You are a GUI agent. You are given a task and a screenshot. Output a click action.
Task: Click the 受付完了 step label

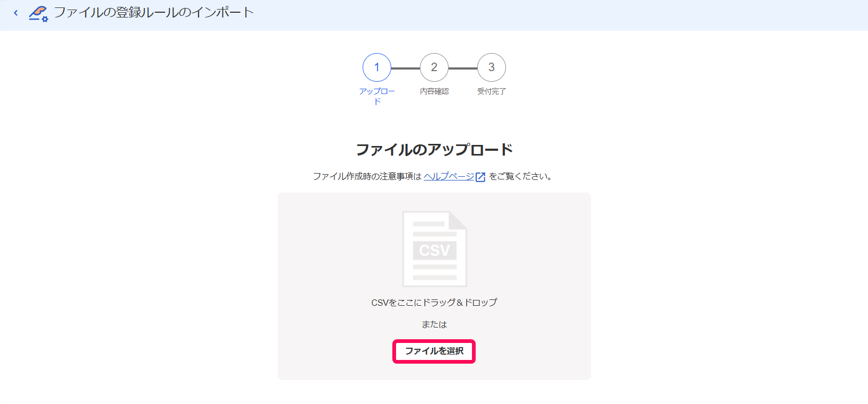pos(492,91)
